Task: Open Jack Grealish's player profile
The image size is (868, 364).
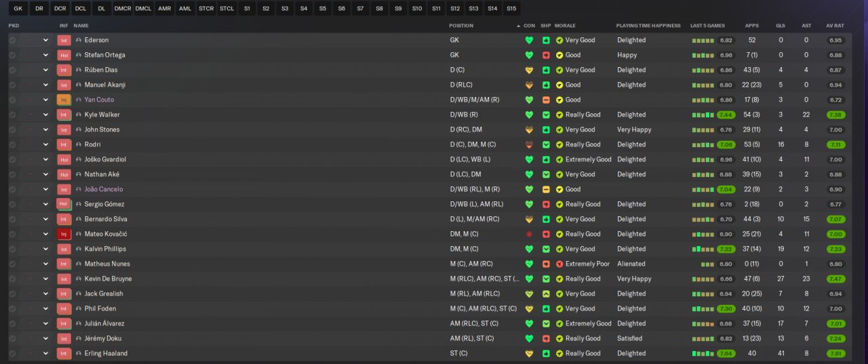Action: 104,294
